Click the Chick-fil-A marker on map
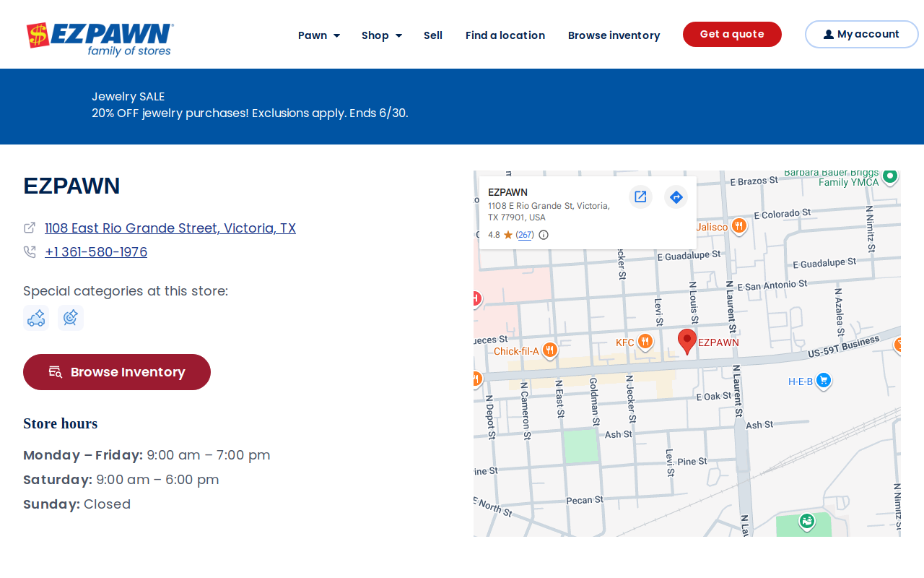This screenshot has width=924, height=578. (550, 351)
